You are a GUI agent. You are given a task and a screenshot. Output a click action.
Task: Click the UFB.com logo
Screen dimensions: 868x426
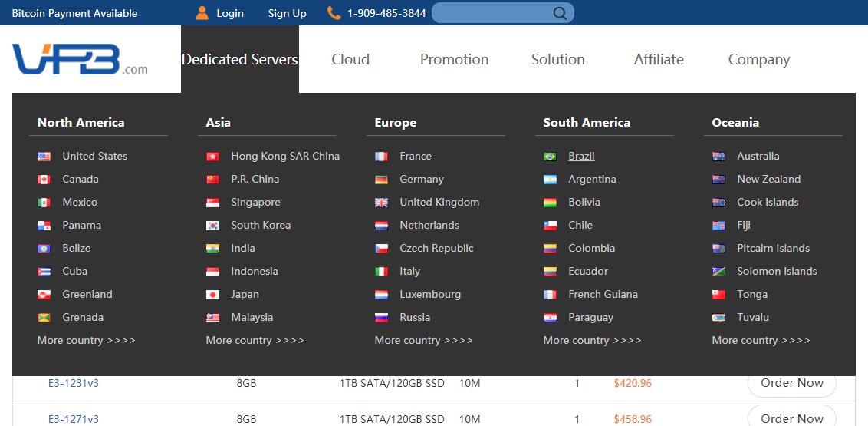[x=80, y=59]
